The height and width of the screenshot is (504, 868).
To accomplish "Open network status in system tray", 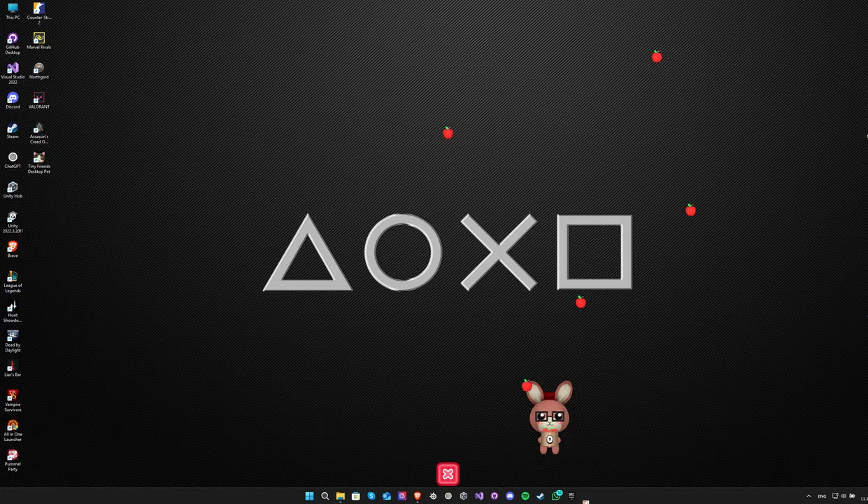I will tap(835, 496).
